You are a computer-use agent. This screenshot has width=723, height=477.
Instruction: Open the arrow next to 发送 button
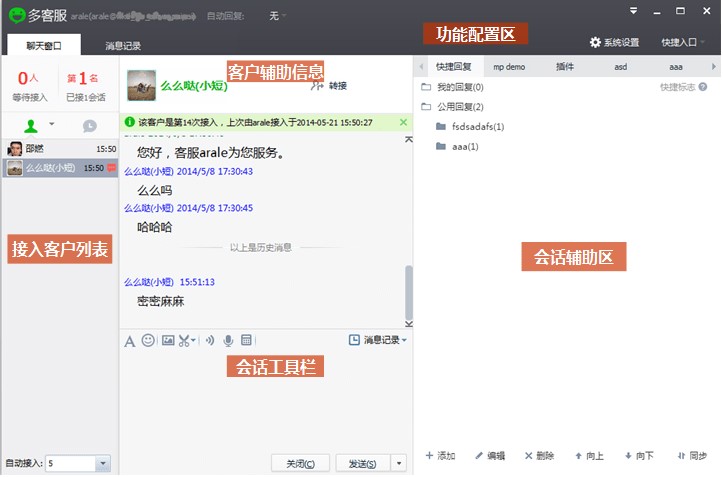pos(399,463)
